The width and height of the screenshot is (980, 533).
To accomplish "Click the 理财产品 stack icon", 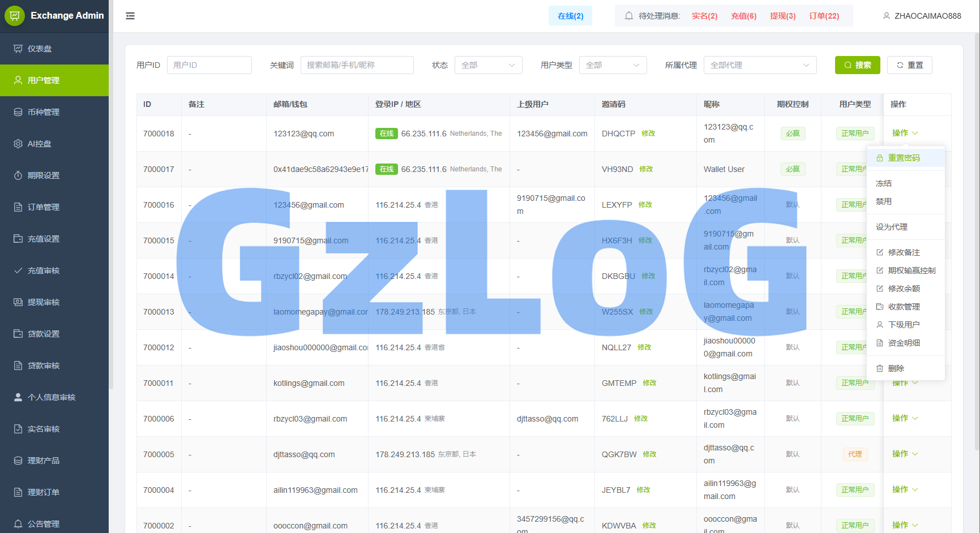I will (x=18, y=461).
